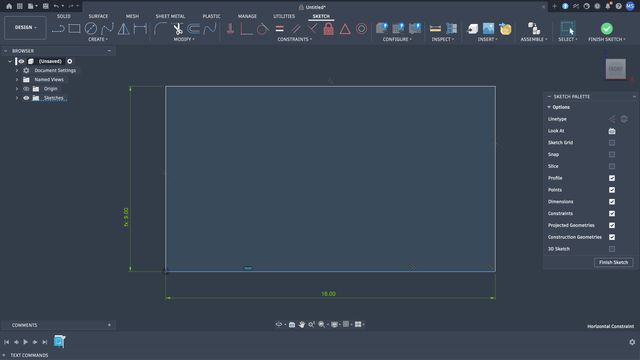The height and width of the screenshot is (360, 640).
Task: Expand the Named Views tree node
Action: coord(17,80)
